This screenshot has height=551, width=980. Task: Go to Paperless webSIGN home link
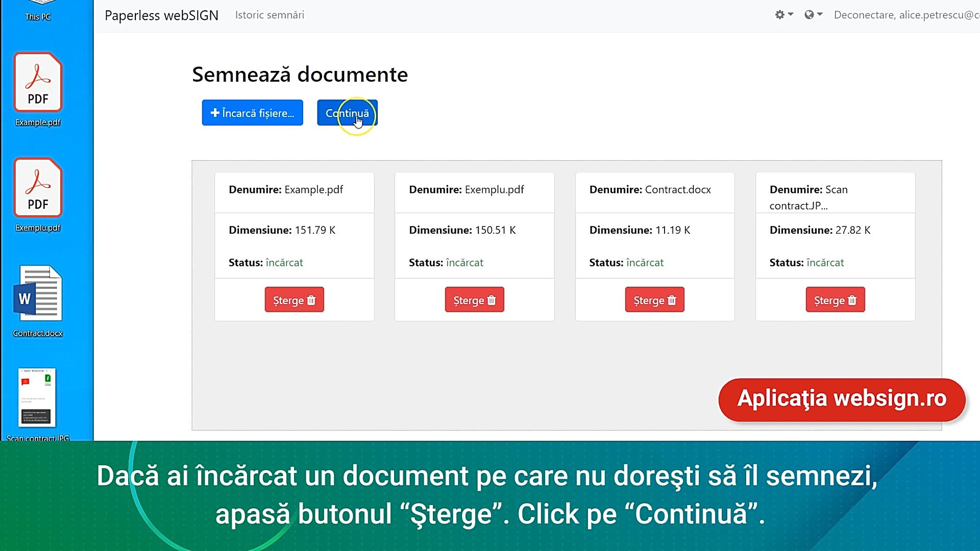(x=161, y=15)
